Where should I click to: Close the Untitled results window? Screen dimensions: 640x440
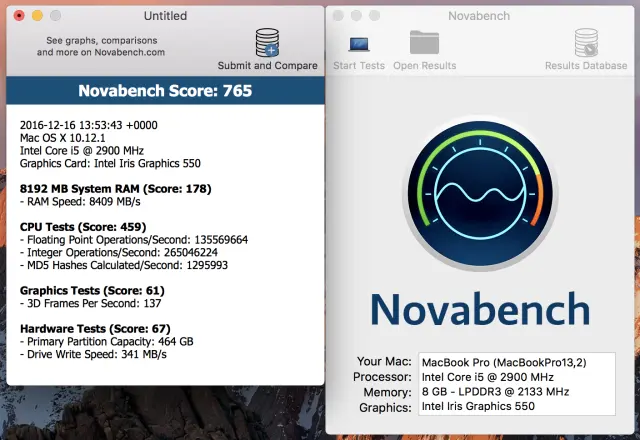pos(19,16)
